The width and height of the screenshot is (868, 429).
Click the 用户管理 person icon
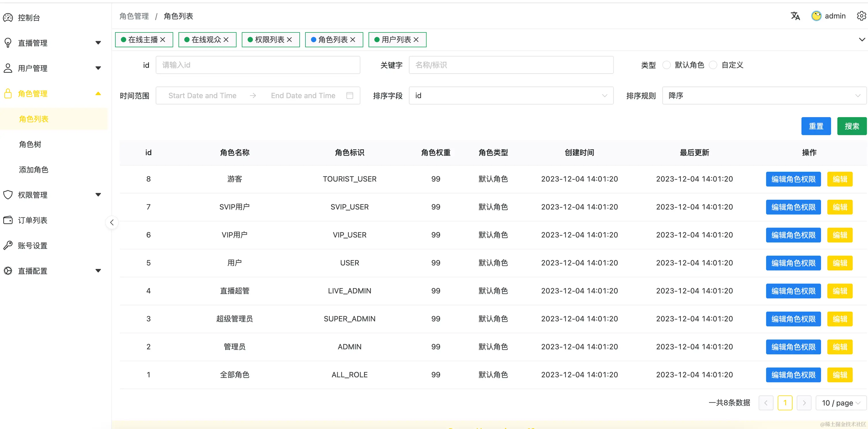coord(8,68)
